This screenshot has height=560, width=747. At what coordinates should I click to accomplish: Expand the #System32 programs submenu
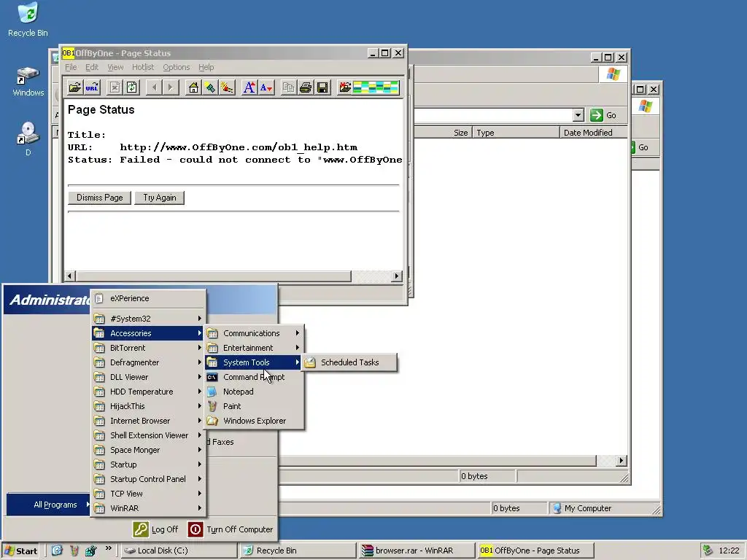coord(148,319)
